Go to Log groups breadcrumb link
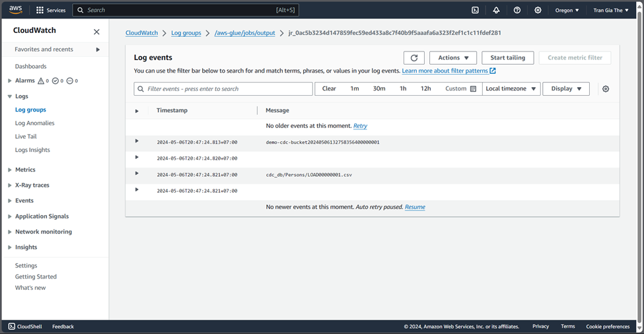The image size is (644, 334). tap(186, 33)
